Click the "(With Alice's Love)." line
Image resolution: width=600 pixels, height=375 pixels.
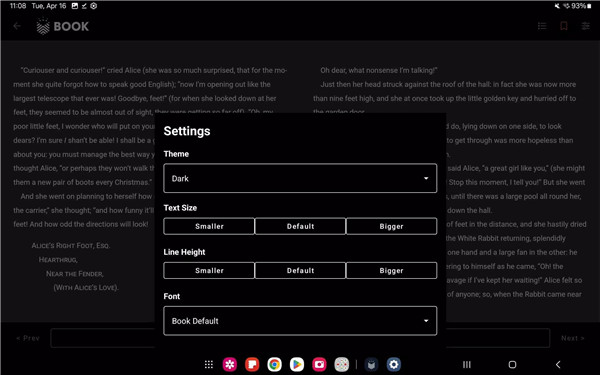86,287
